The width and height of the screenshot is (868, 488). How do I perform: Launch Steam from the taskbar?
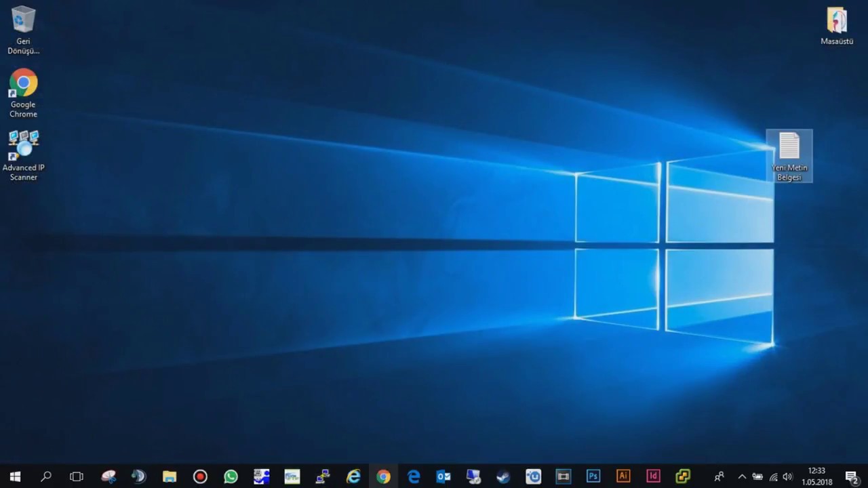tap(503, 476)
